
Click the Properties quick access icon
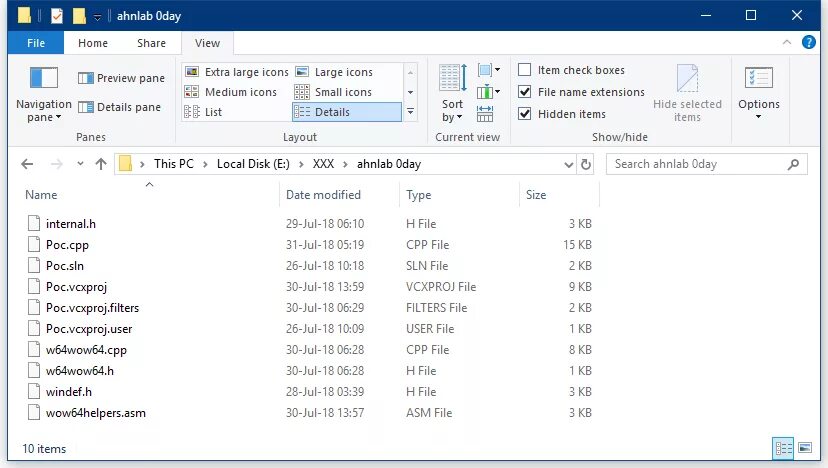click(x=57, y=16)
